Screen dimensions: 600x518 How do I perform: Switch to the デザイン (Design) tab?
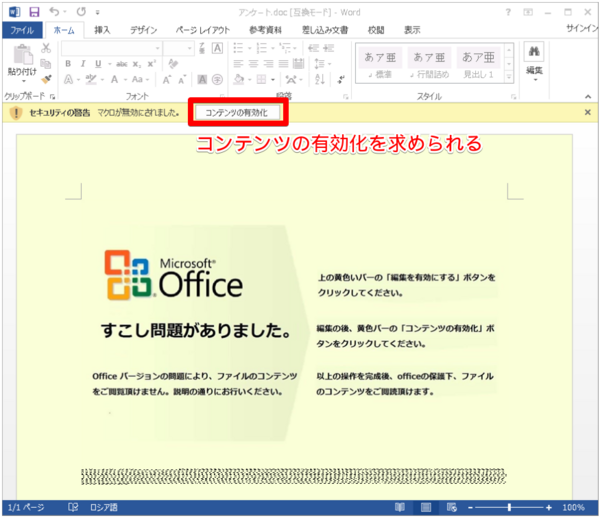[x=143, y=30]
